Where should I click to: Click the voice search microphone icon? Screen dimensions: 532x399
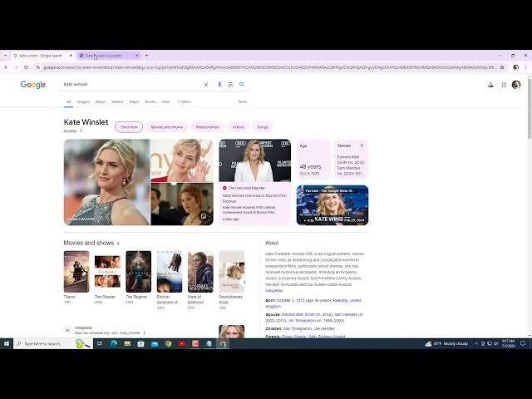tap(219, 85)
